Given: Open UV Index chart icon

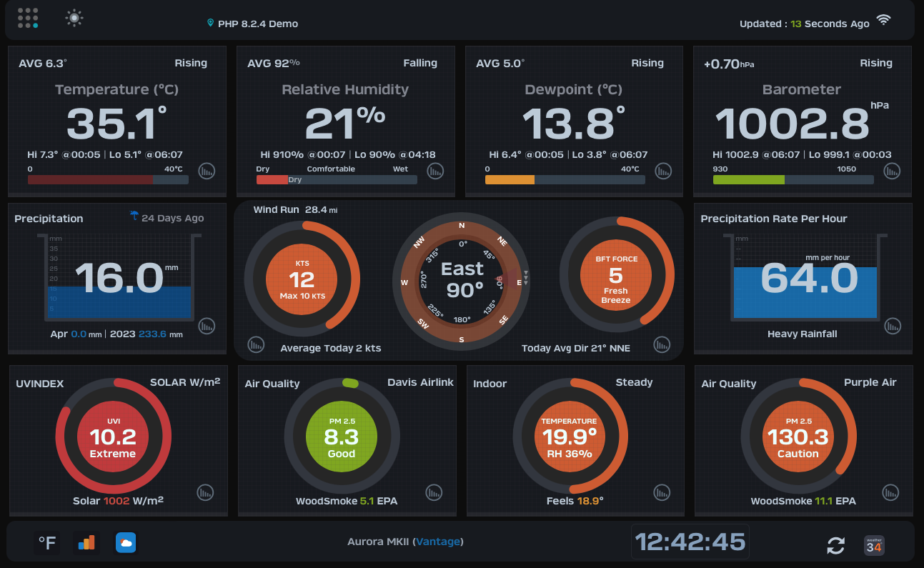Looking at the screenshot, I should [x=205, y=492].
